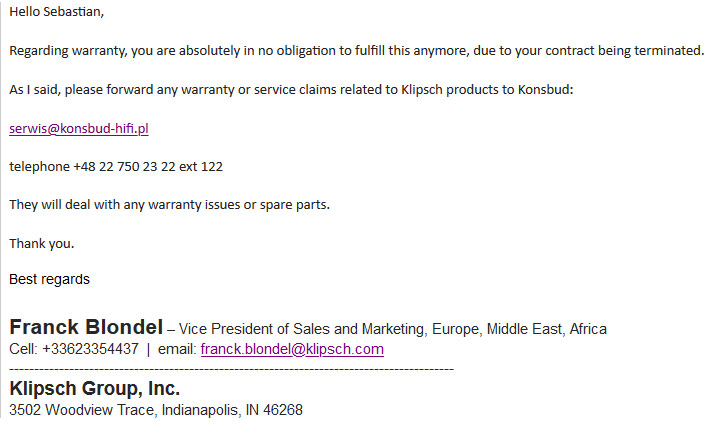Click the 'Regarding warranty' sentence

(x=357, y=51)
